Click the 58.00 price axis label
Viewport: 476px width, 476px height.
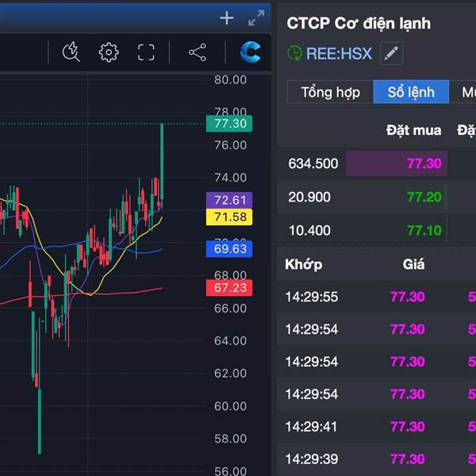pyautogui.click(x=230, y=439)
